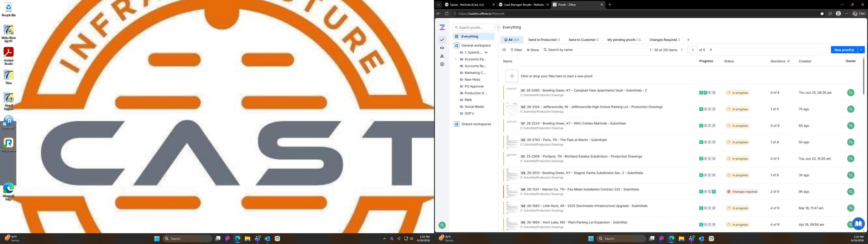Click the TL user avatar at sidebar bottom

tap(442, 225)
